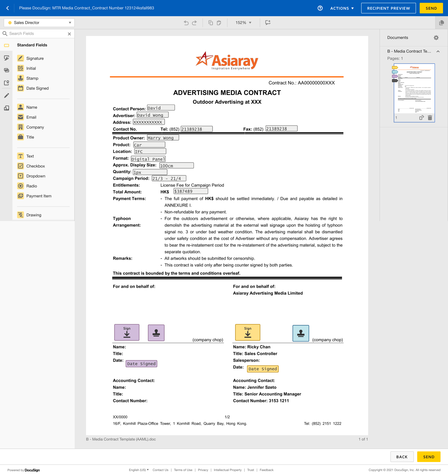The image size is (448, 476).
Task: Open the Feedback footer link
Action: [266, 470]
